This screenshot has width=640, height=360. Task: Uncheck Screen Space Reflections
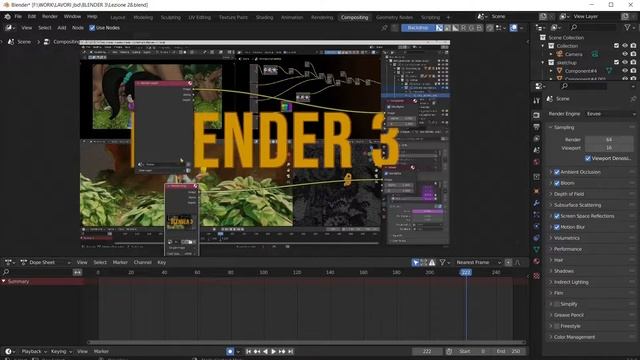[557, 216]
